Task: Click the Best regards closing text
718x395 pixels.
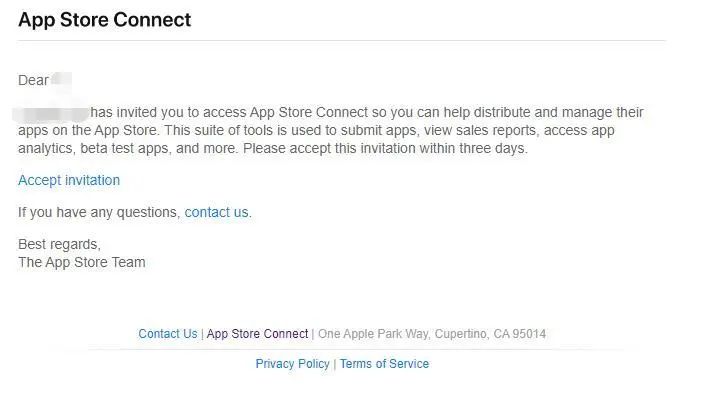Action: tap(59, 244)
